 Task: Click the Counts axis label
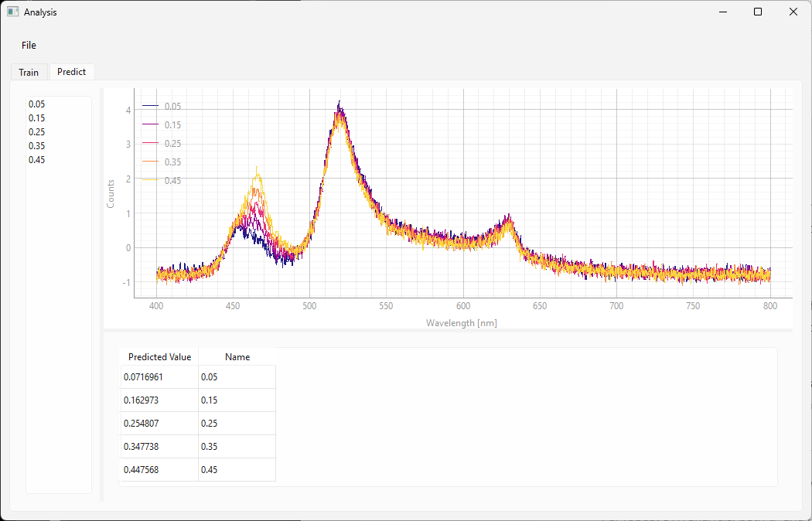pos(111,193)
